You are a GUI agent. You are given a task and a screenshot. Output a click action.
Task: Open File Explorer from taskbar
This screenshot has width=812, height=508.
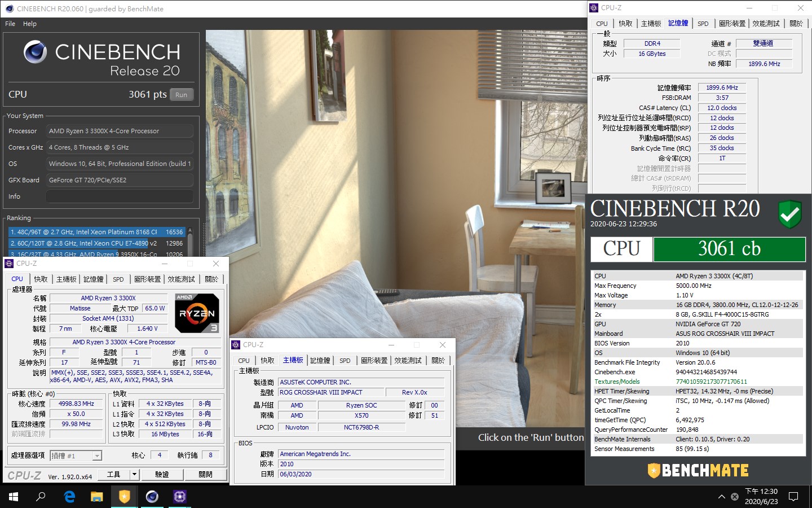(97, 497)
